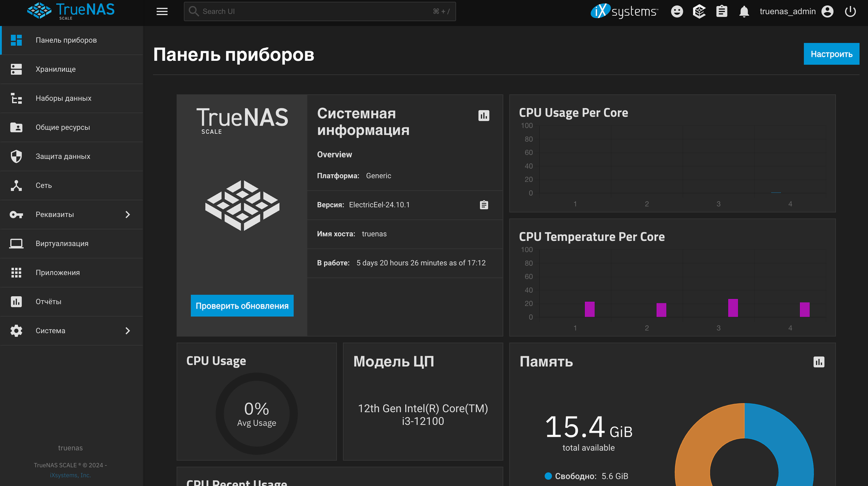This screenshot has height=486, width=868.
Task: Click the ElectricEel-24.10.1 version text
Action: tap(379, 205)
